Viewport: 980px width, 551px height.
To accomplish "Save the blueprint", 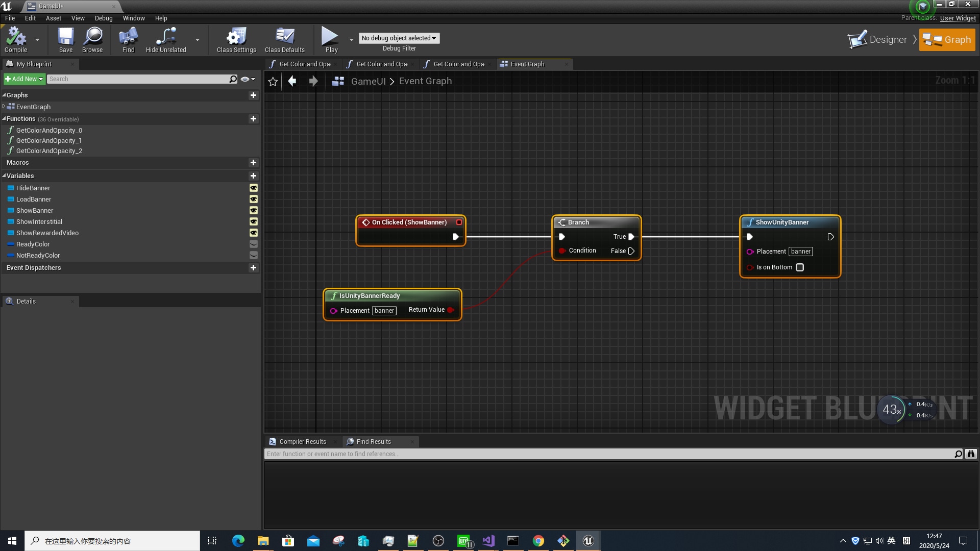I will tap(65, 39).
